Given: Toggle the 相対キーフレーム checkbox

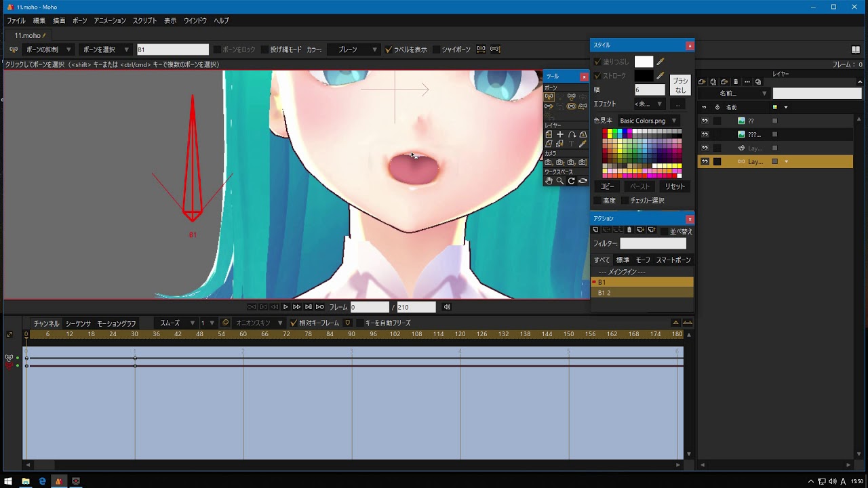Looking at the screenshot, I should click(294, 323).
